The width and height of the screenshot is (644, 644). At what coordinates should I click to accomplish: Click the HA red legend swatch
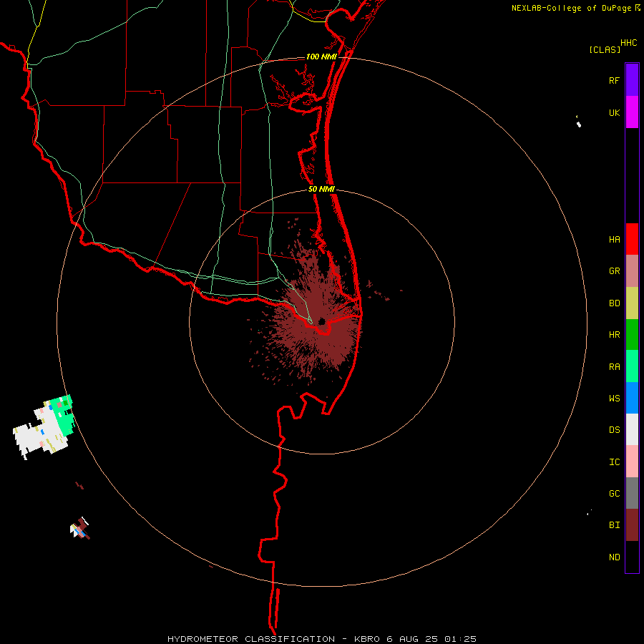pyautogui.click(x=632, y=239)
